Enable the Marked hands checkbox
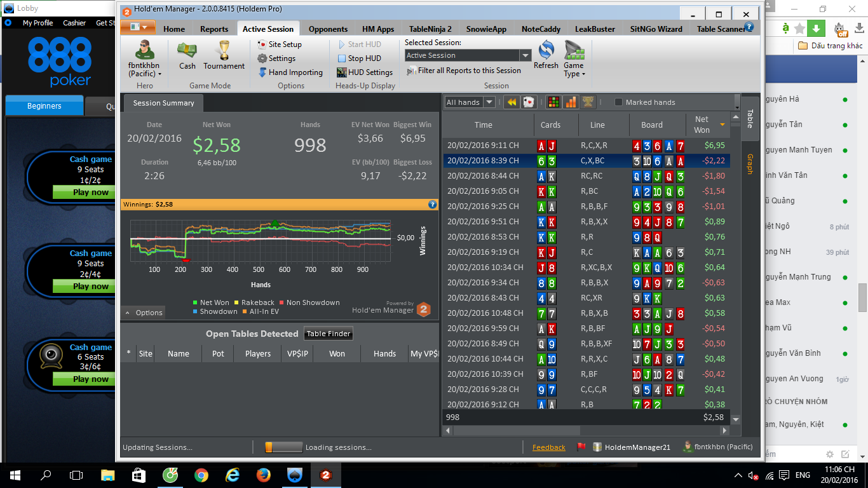This screenshot has width=868, height=488. point(619,102)
